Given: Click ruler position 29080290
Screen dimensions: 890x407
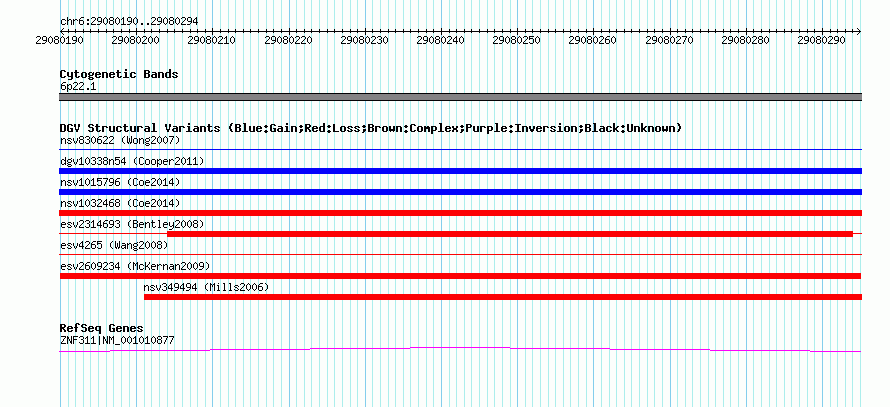Looking at the screenshot, I should coord(822,41).
